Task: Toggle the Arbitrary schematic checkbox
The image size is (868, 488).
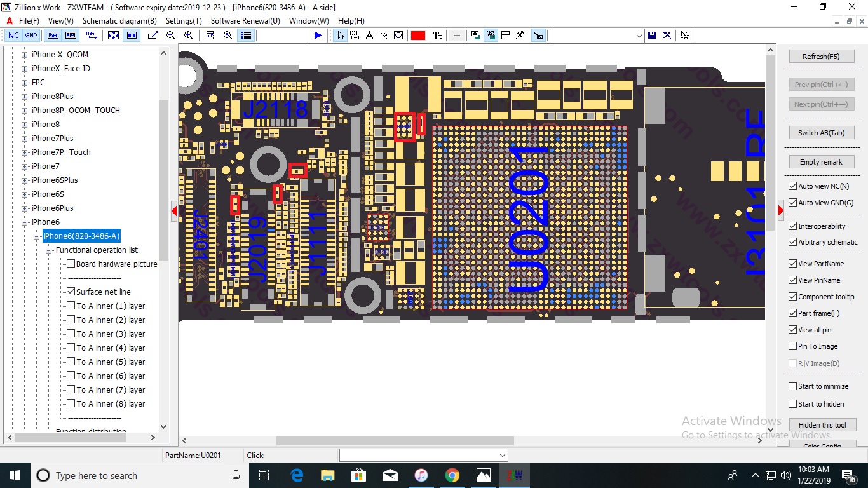Action: coord(792,242)
